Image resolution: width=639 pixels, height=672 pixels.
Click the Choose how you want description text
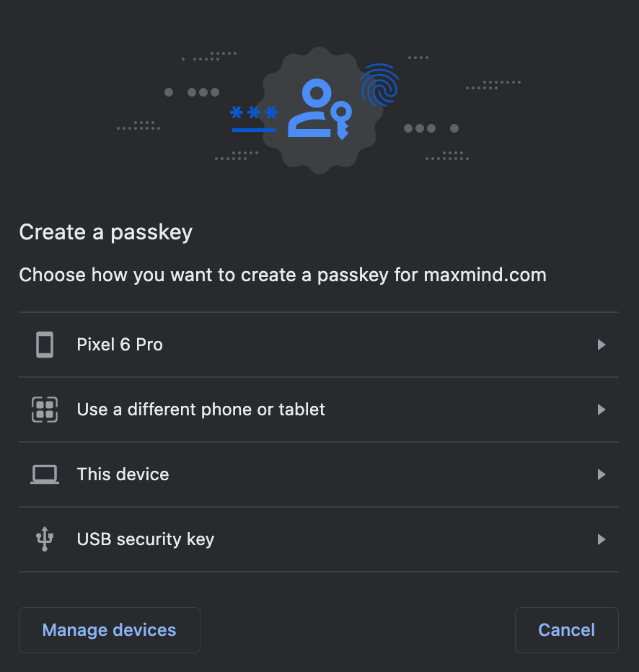point(216,275)
